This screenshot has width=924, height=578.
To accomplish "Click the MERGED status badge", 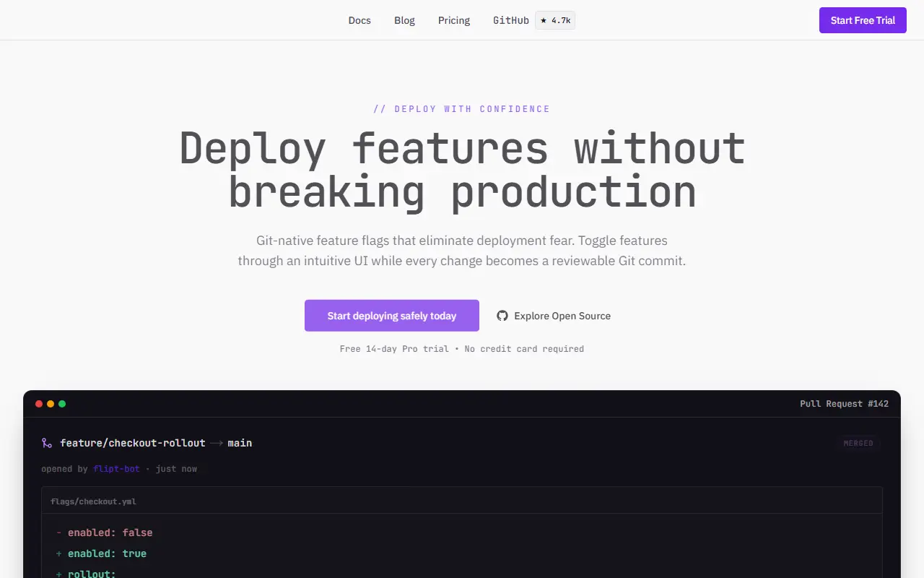I will pyautogui.click(x=858, y=443).
